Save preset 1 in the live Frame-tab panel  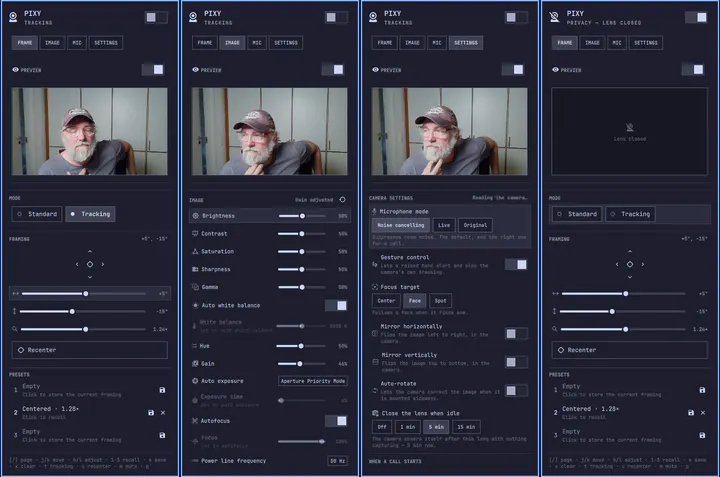click(162, 390)
